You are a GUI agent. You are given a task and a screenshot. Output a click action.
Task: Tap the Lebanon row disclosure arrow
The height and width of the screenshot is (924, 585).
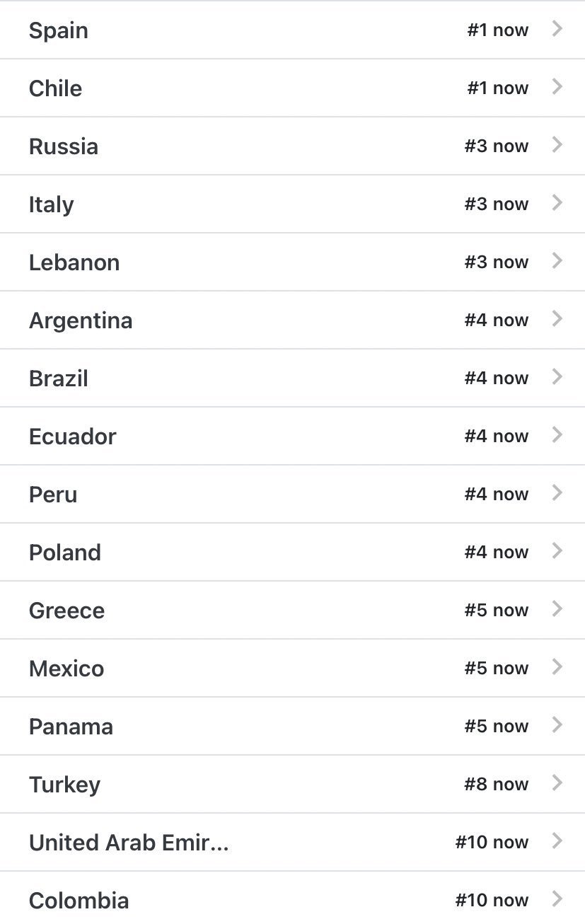tap(557, 261)
